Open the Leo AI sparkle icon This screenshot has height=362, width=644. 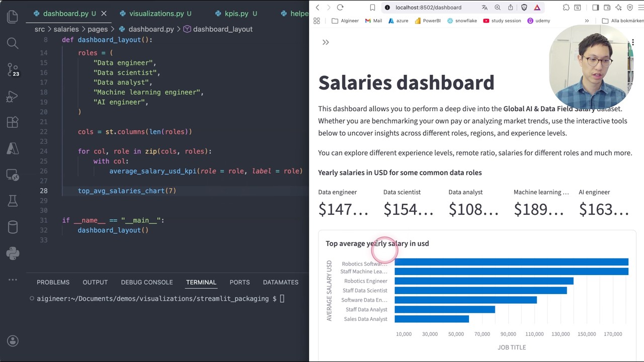[x=618, y=8]
